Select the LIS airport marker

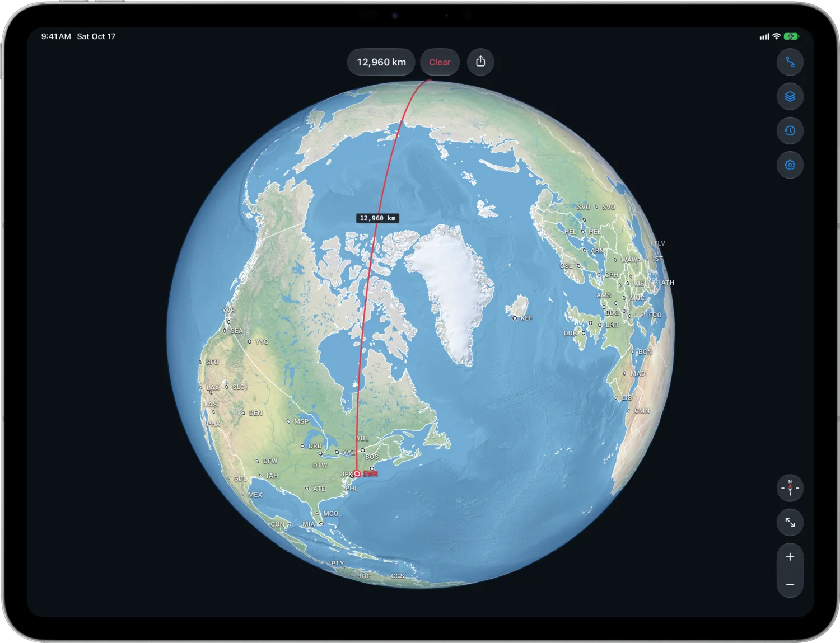(617, 398)
